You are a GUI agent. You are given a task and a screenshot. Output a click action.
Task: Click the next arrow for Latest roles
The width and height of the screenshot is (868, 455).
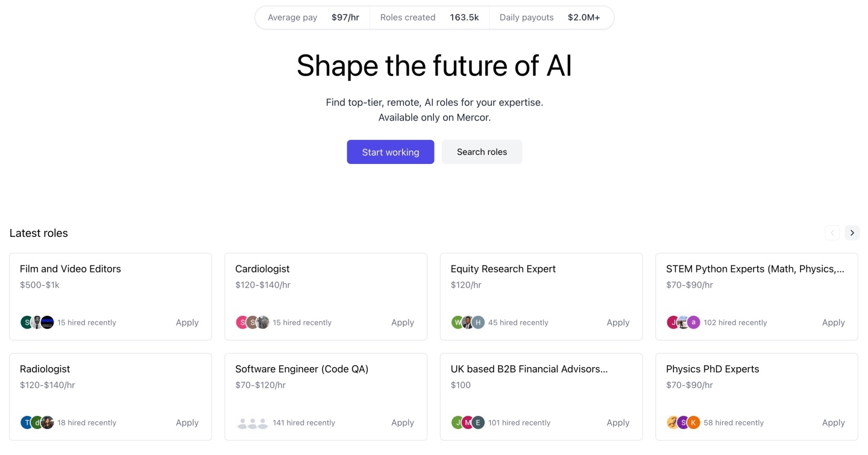point(852,233)
